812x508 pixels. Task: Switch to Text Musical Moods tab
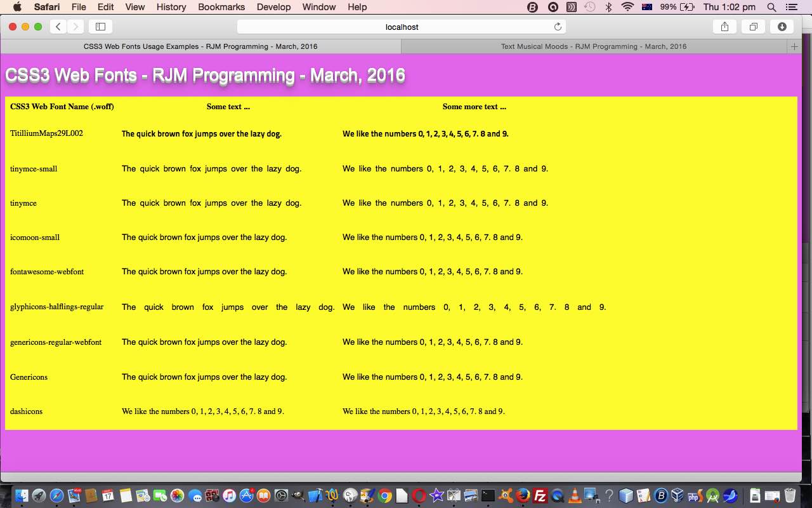[594, 46]
